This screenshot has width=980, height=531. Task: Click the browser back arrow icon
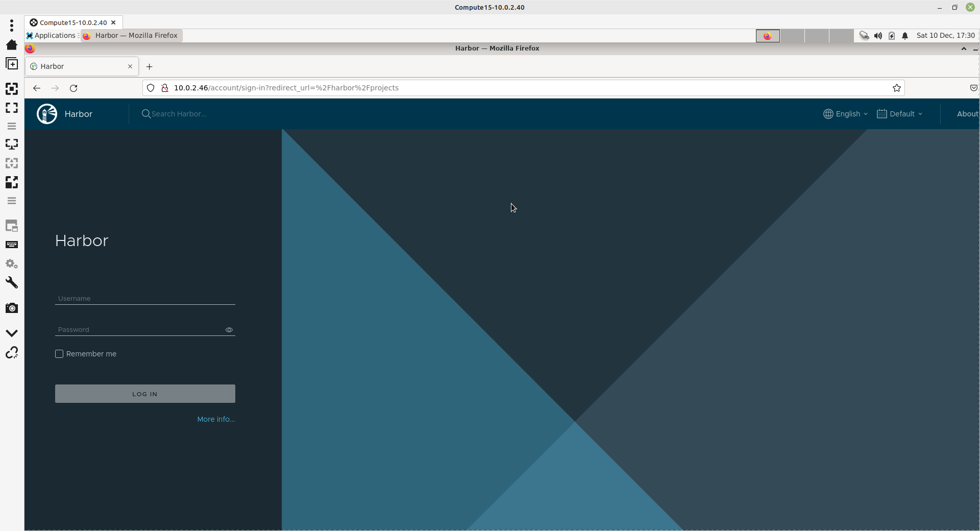coord(37,88)
